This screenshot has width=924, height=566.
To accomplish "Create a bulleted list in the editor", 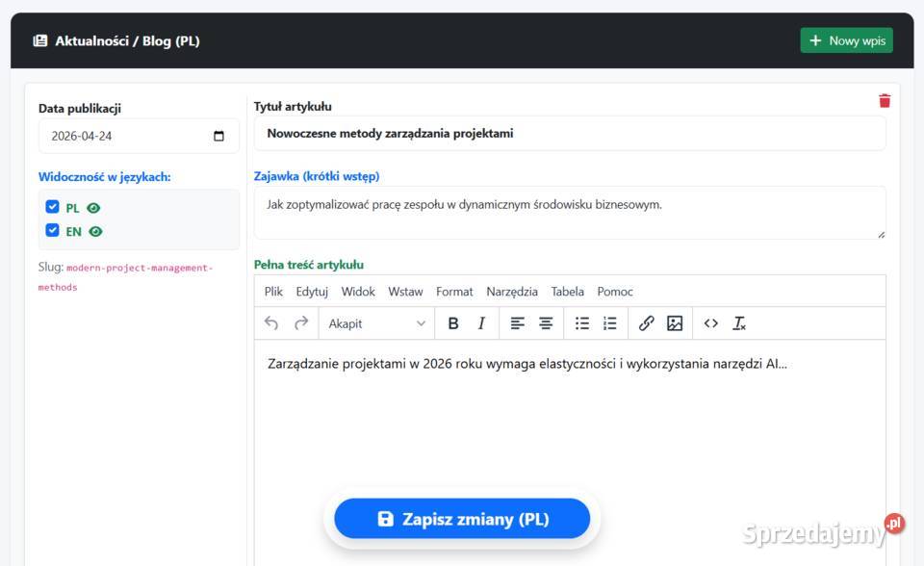I will [x=581, y=323].
